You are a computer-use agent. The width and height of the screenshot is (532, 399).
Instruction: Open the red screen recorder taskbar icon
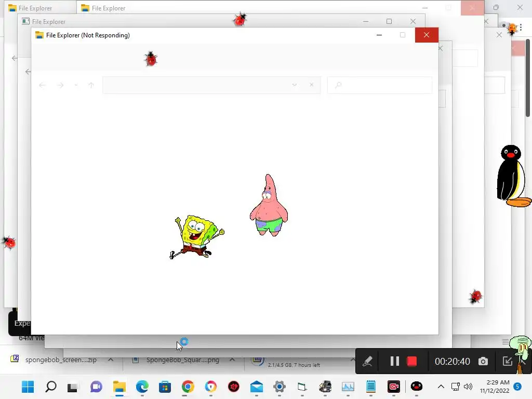pyautogui.click(x=394, y=387)
